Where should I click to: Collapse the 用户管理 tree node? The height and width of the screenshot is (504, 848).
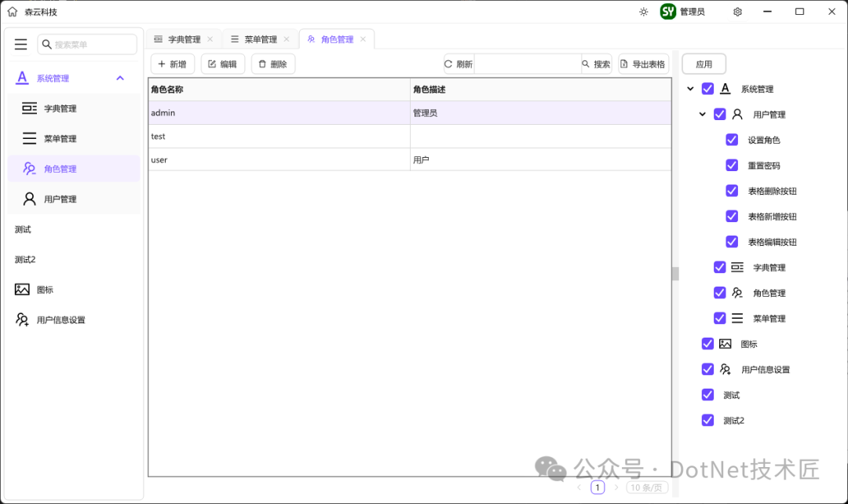pyautogui.click(x=703, y=114)
